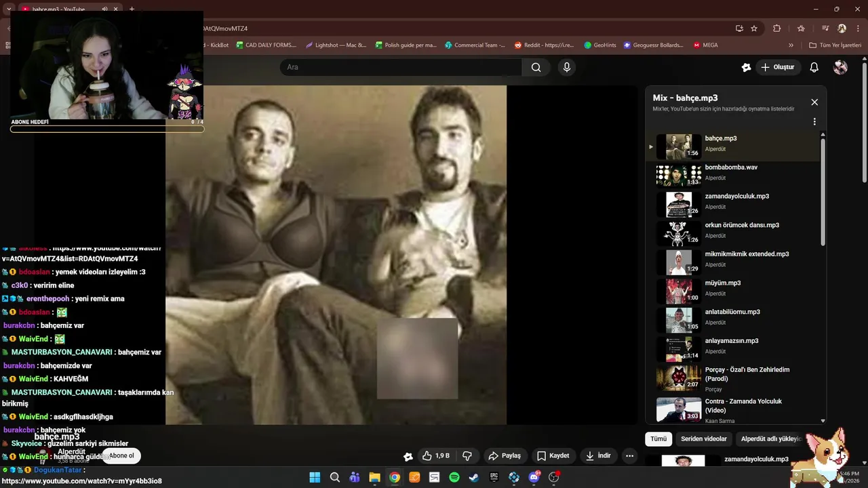Viewport: 868px width, 488px height.
Task: Open File Explorer from taskbar
Action: (374, 477)
